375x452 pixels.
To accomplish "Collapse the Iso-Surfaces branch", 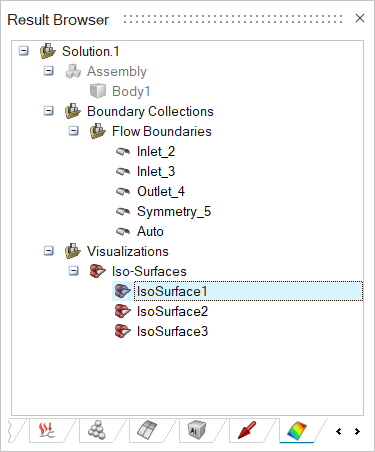I will [x=74, y=271].
